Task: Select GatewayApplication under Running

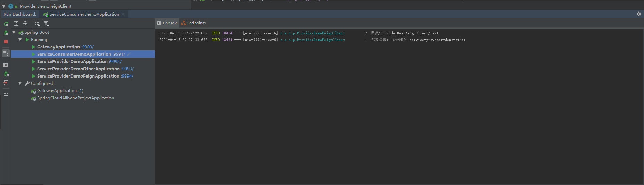Action: [x=58, y=47]
